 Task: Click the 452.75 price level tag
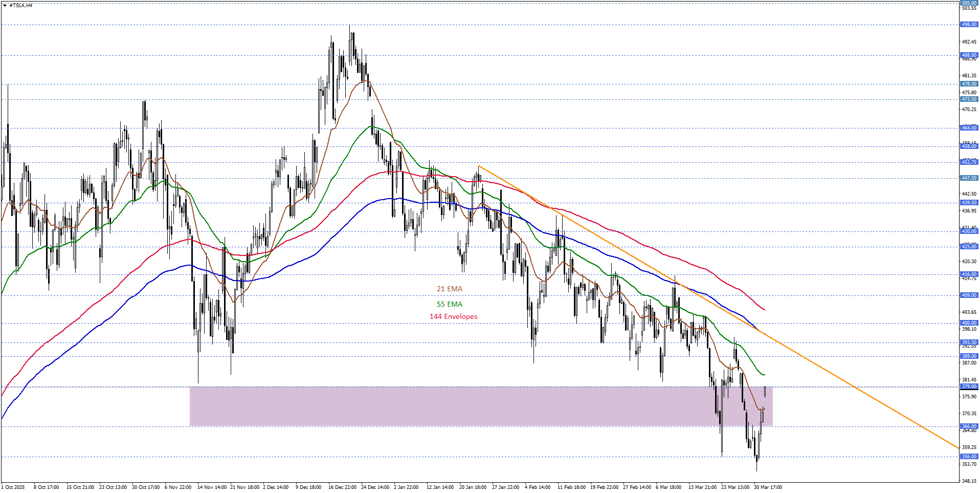click(969, 162)
